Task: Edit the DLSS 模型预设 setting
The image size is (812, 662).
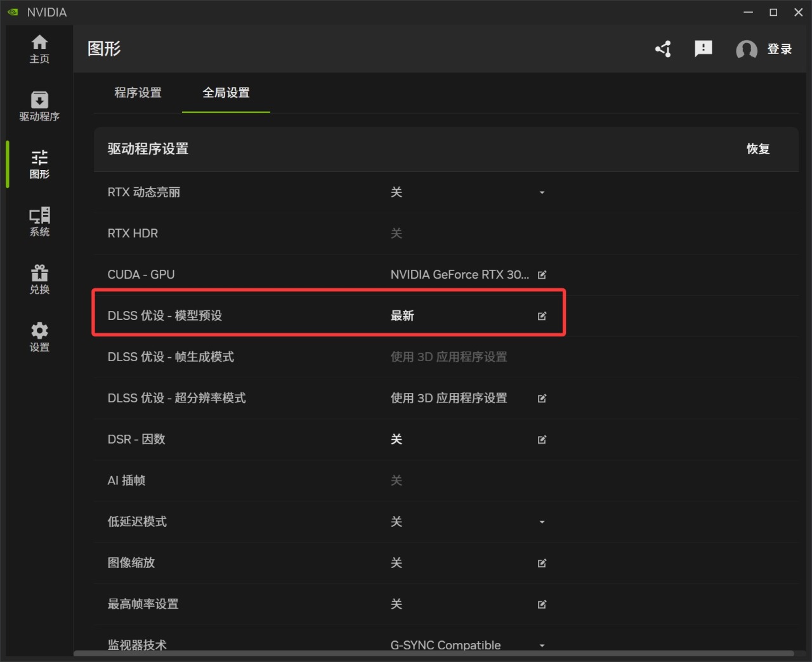Action: 542,316
